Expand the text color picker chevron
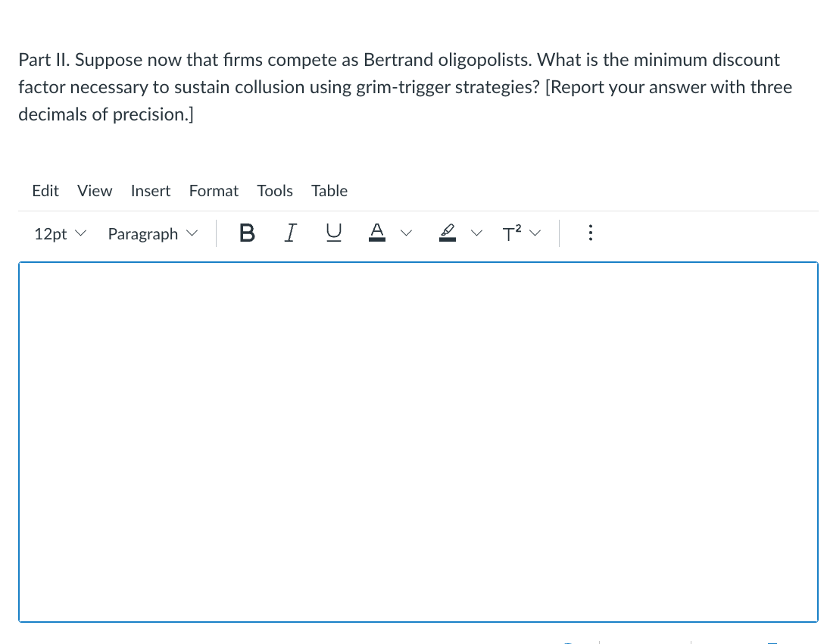The height and width of the screenshot is (644, 827). [x=407, y=233]
